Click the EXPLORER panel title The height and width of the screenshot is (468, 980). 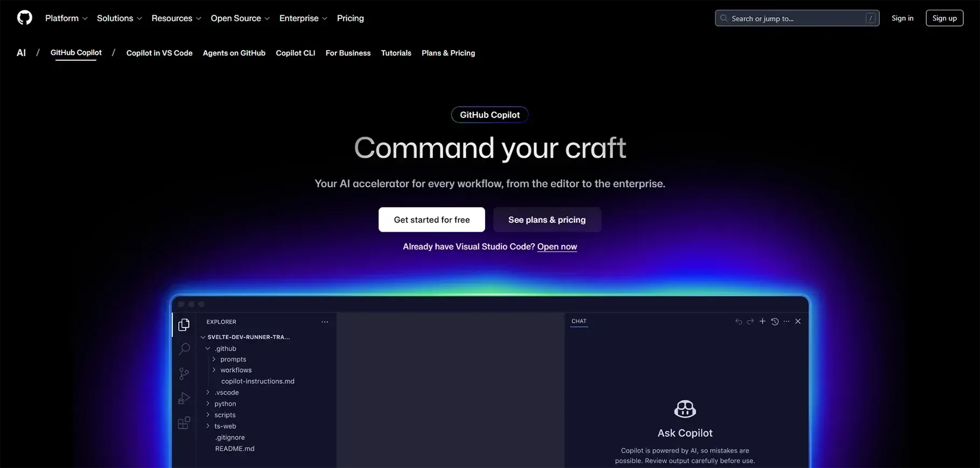tap(221, 322)
